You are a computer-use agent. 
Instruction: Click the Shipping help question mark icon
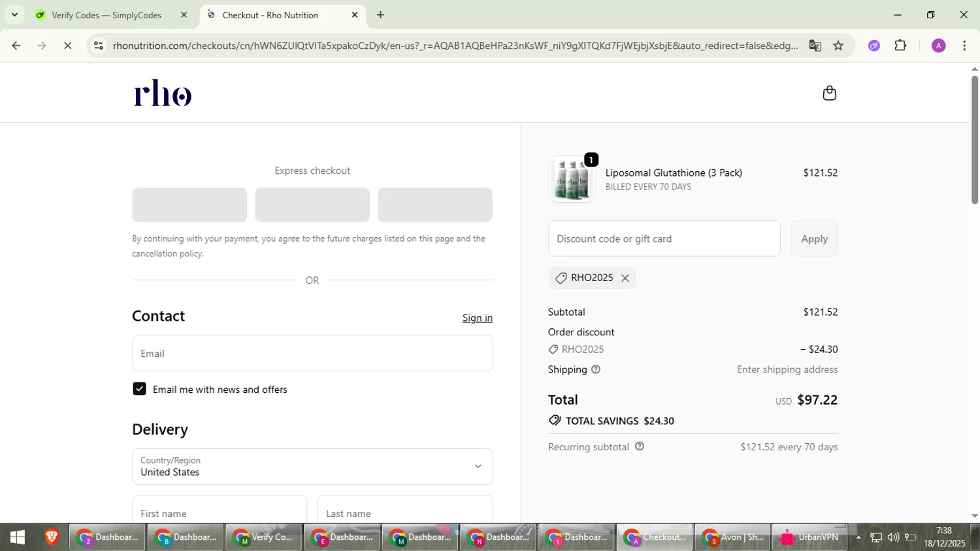tap(595, 369)
